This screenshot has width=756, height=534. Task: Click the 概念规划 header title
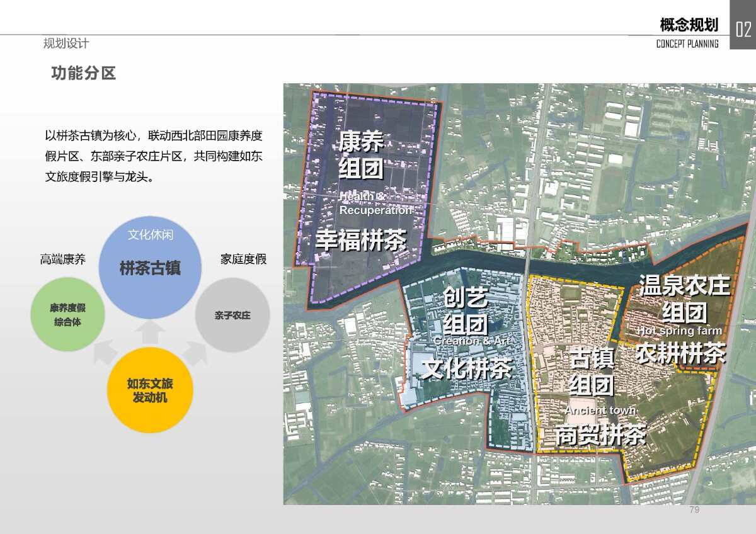(x=689, y=25)
